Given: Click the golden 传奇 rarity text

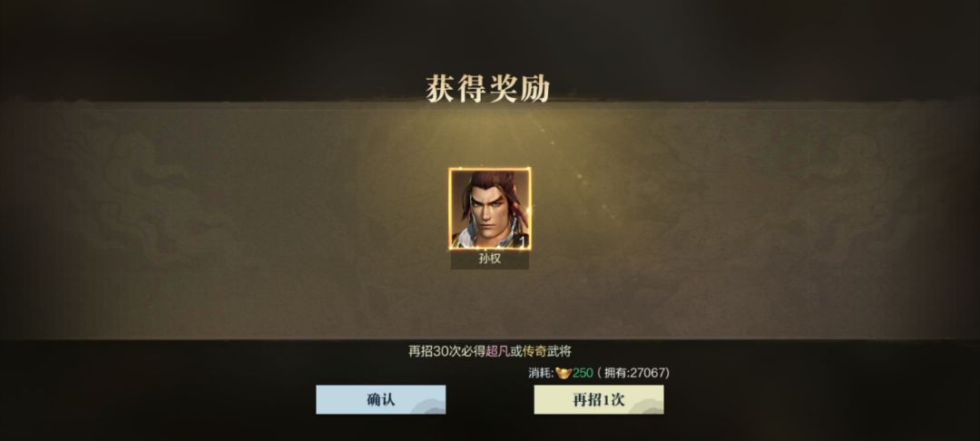Looking at the screenshot, I should [x=534, y=351].
